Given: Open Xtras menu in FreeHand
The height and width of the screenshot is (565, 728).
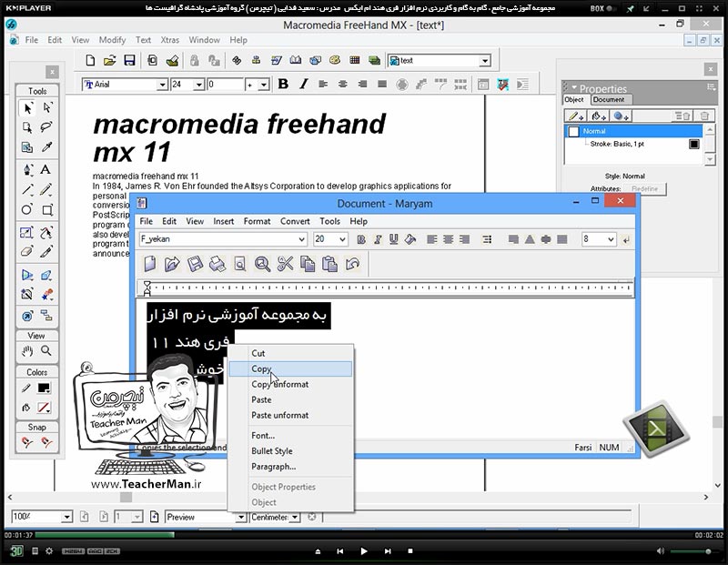Looking at the screenshot, I should tap(169, 40).
